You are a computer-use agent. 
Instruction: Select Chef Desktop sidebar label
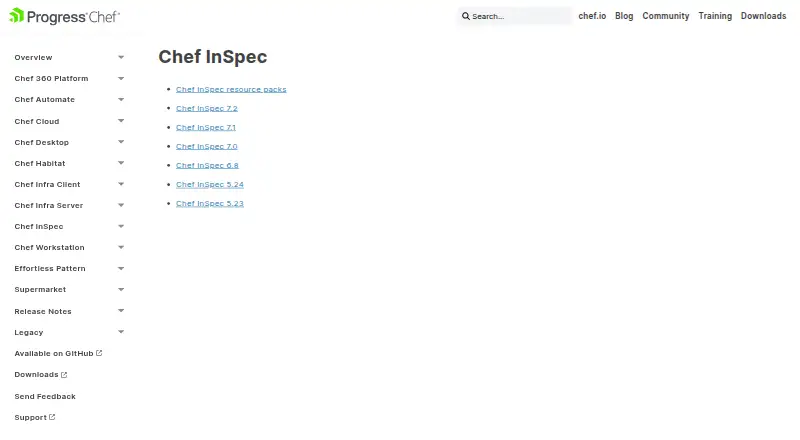coord(41,142)
